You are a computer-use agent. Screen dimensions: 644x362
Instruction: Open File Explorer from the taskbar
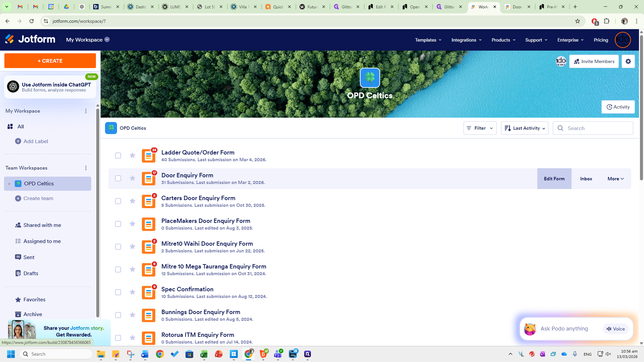click(101, 354)
